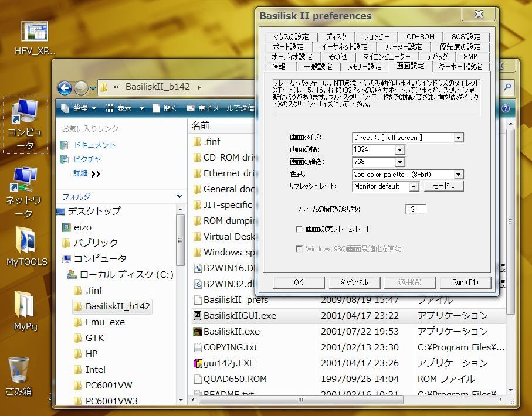
Task: Open the 表示 toolbar view dropdown
Action: 124,108
